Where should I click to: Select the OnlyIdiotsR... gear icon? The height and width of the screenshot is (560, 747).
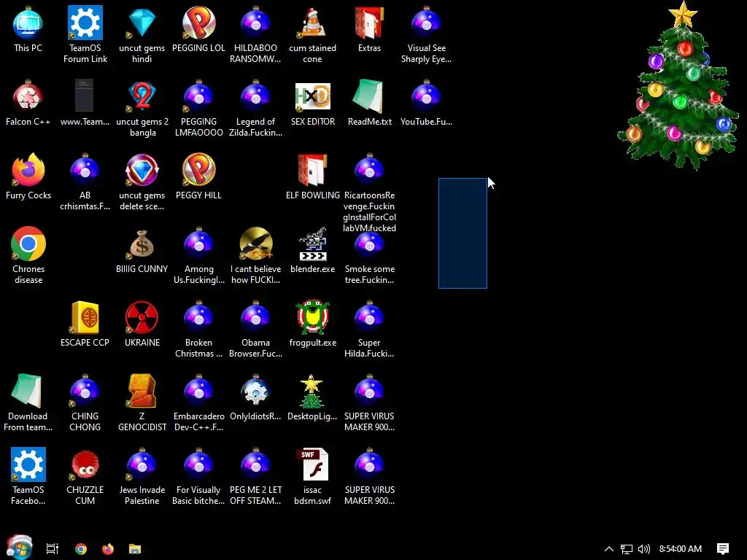point(255,391)
